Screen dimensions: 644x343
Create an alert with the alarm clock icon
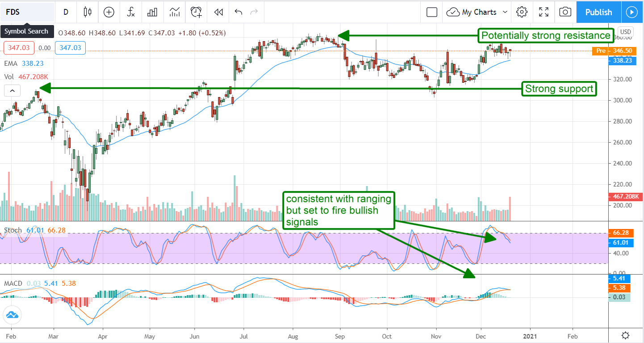(196, 12)
